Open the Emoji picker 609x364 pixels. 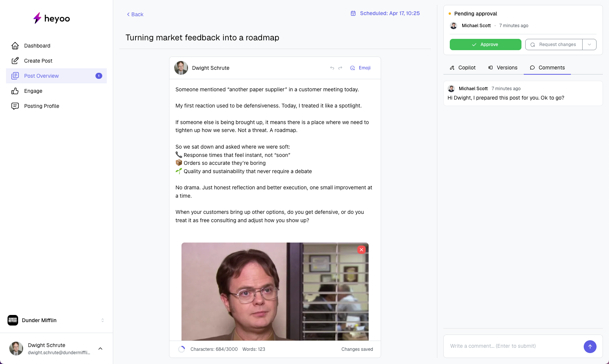[x=360, y=68]
